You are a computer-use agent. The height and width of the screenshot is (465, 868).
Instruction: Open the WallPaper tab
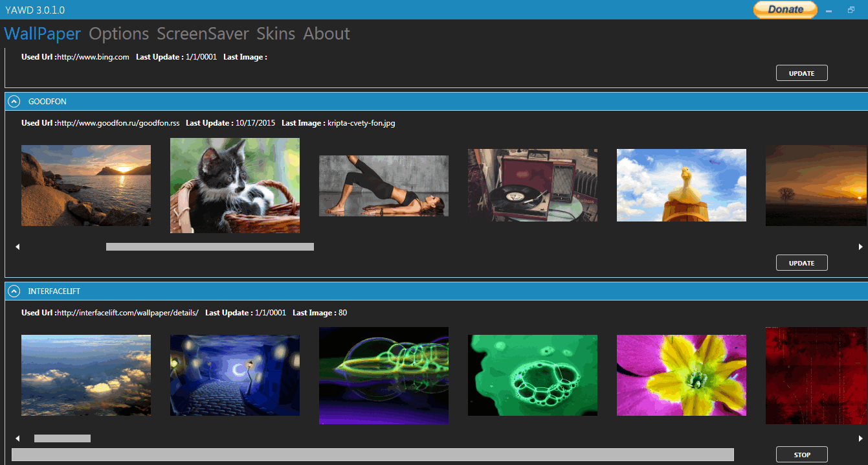[x=43, y=34]
